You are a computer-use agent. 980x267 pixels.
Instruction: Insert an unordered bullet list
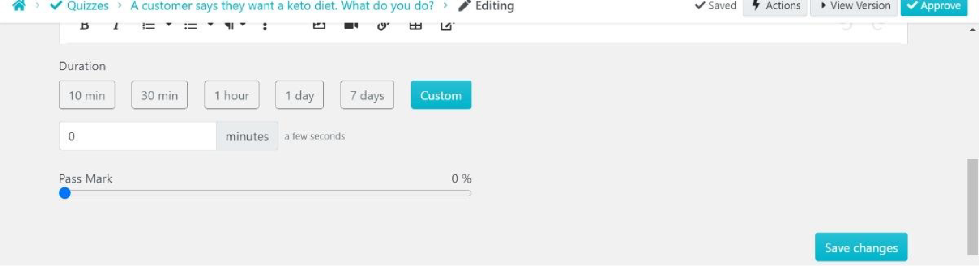pos(190,26)
